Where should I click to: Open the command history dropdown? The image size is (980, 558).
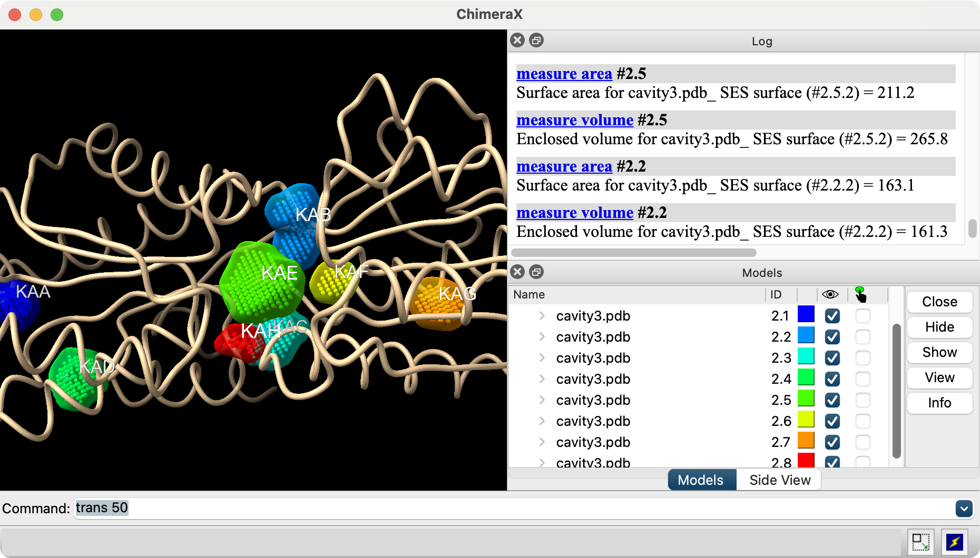(x=964, y=509)
